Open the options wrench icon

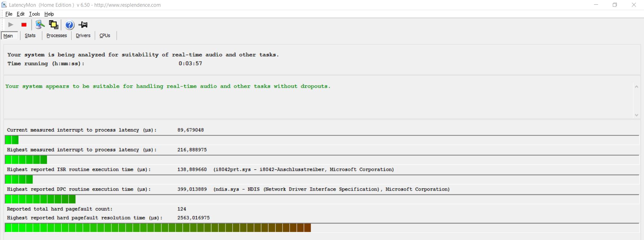coord(40,25)
